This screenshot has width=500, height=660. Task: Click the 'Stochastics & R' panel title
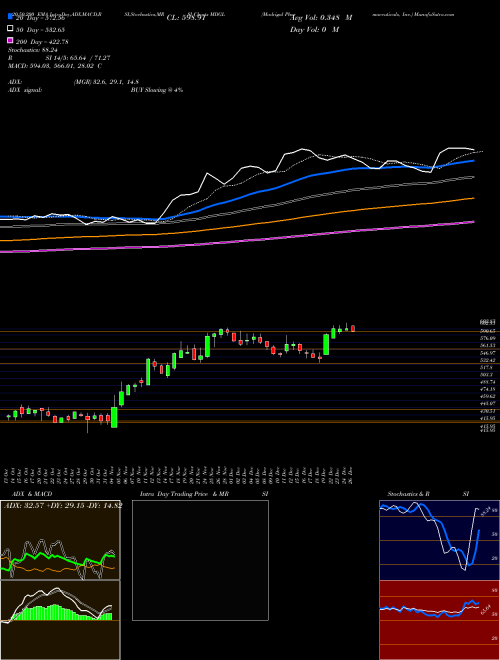coord(410,494)
